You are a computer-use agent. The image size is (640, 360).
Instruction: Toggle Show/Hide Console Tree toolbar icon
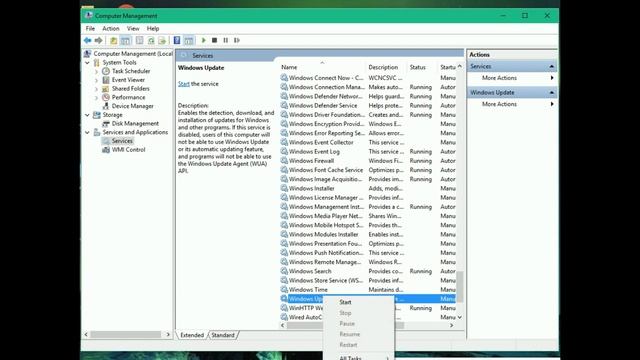(x=125, y=40)
